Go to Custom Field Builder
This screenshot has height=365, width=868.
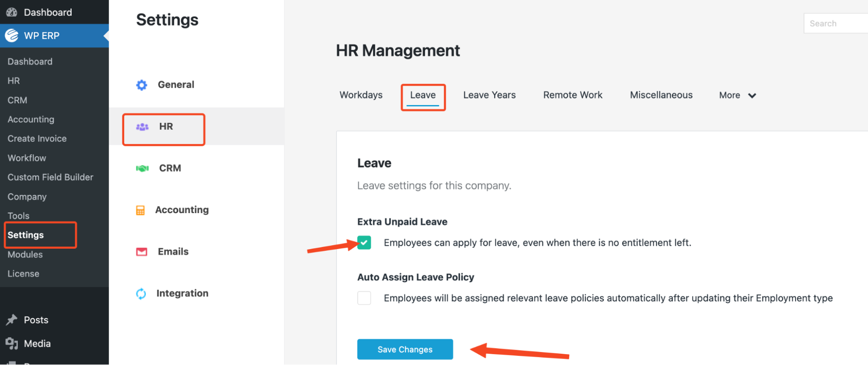coord(50,178)
